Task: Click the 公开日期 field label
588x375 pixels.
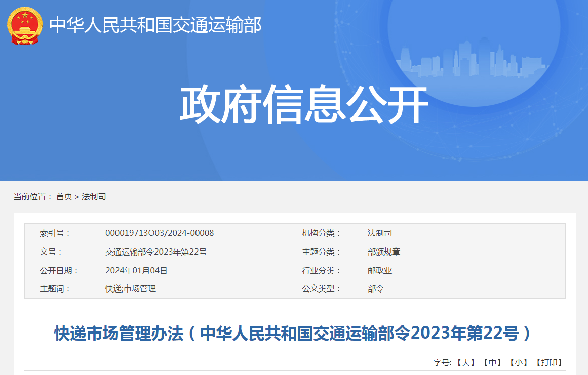Action: [59, 270]
